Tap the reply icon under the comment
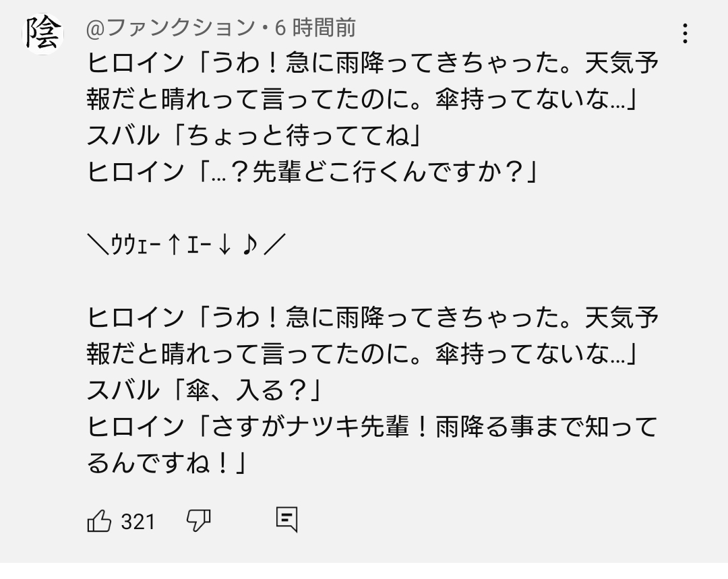 (x=286, y=520)
